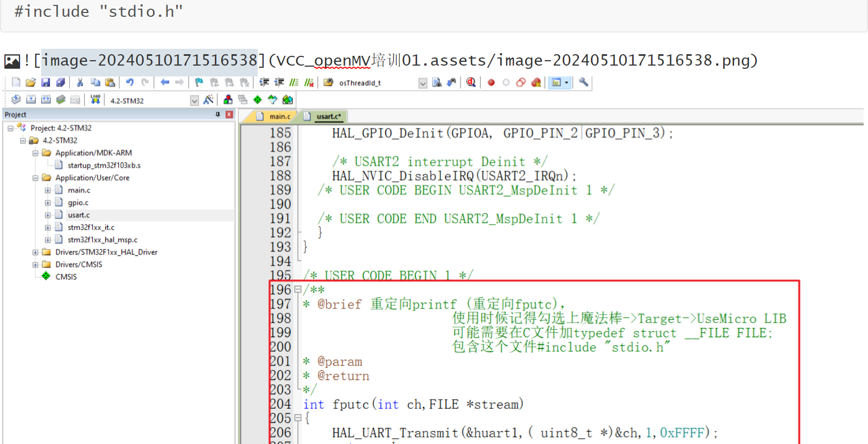Click the Open file folder icon
Viewport: 868px width, 444px height.
pyautogui.click(x=31, y=82)
